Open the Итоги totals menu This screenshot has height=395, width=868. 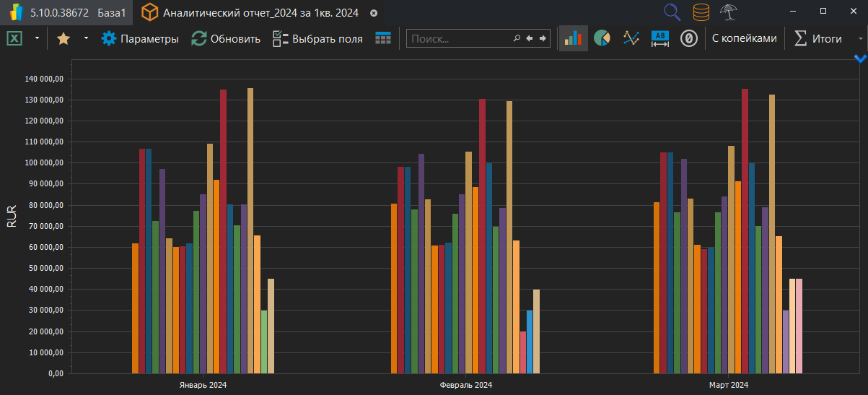coord(818,38)
